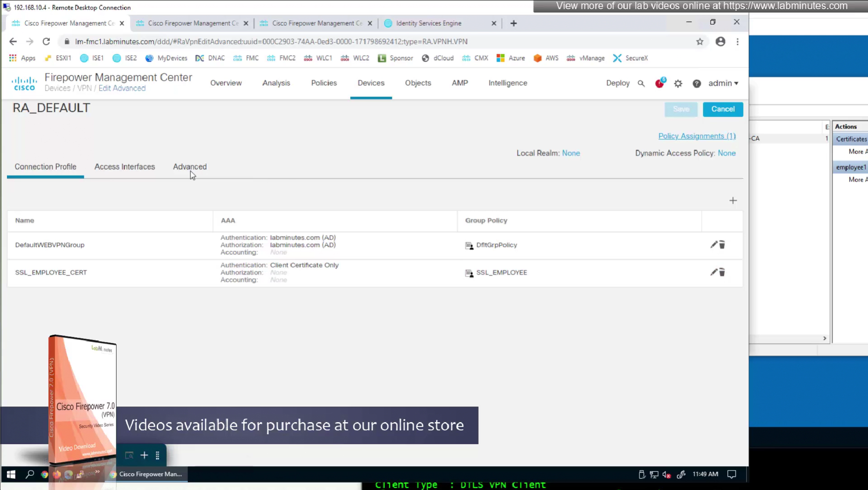Add a new connection profile plus icon
This screenshot has width=868, height=490.
coord(733,201)
